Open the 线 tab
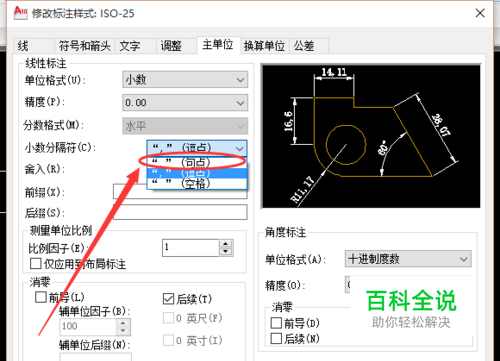Image resolution: width=500 pixels, height=361 pixels. (x=34, y=46)
